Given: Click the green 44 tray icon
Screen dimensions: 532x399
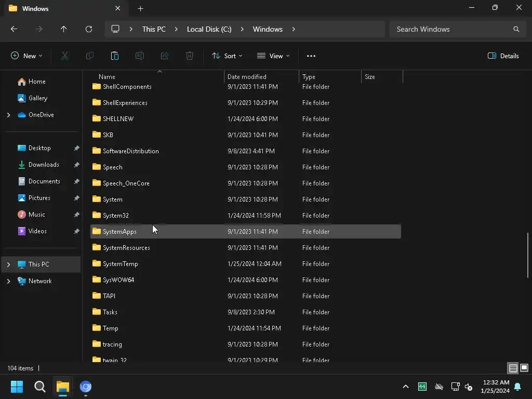Looking at the screenshot, I should click(422, 387).
